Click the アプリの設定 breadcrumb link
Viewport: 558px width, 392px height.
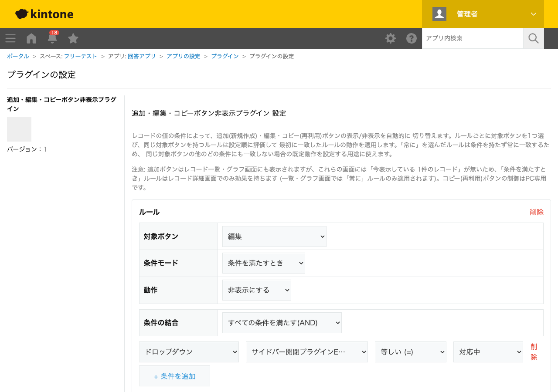point(184,56)
